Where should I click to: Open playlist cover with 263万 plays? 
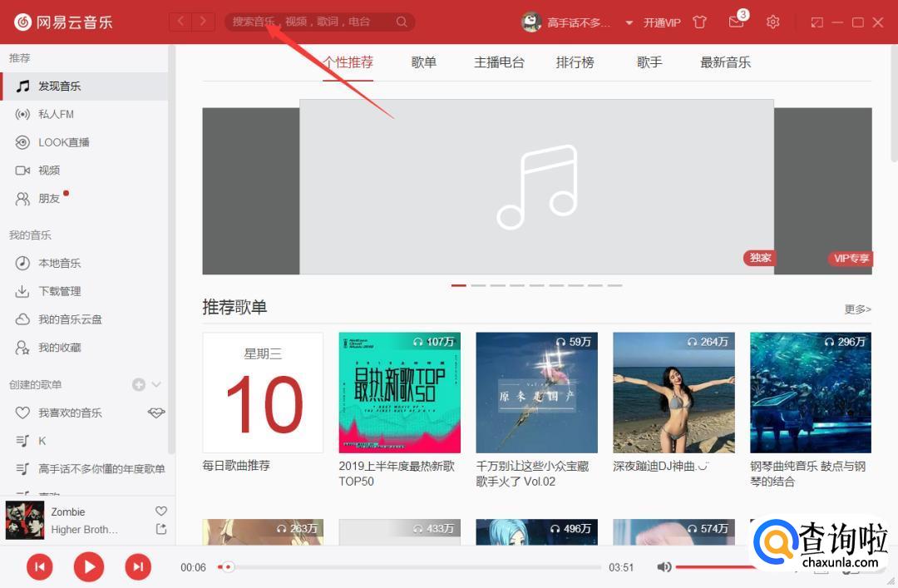tap(263, 531)
